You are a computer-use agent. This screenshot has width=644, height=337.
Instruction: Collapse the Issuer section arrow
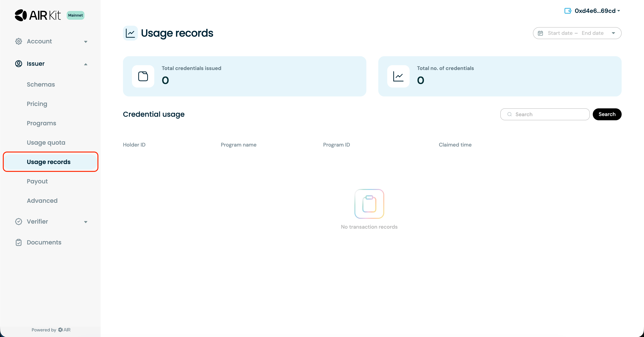(x=86, y=64)
